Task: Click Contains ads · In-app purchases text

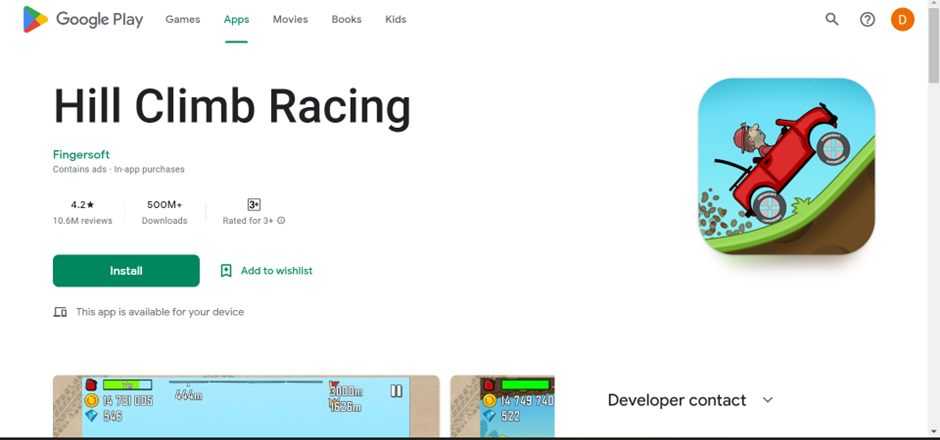Action: coord(119,170)
